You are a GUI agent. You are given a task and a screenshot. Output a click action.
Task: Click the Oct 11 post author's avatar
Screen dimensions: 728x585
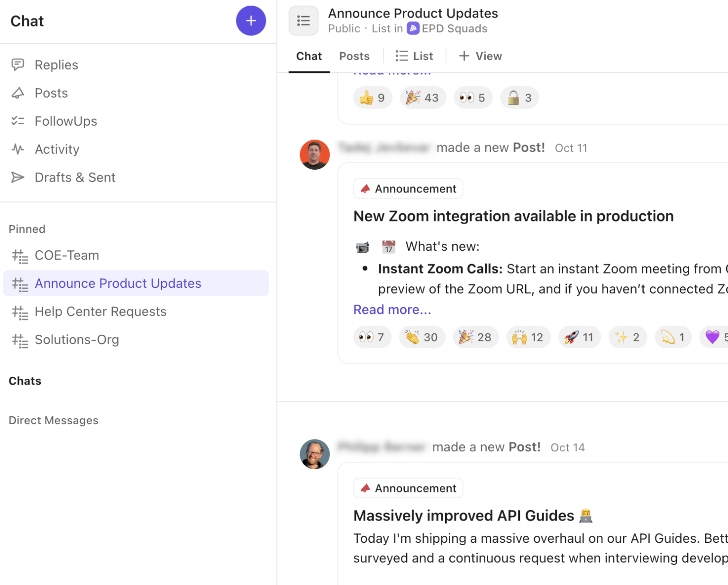click(315, 155)
